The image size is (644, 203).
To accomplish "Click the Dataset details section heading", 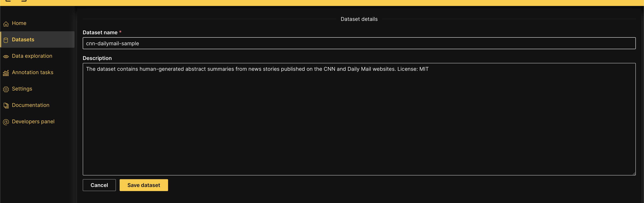I will pyautogui.click(x=359, y=19).
